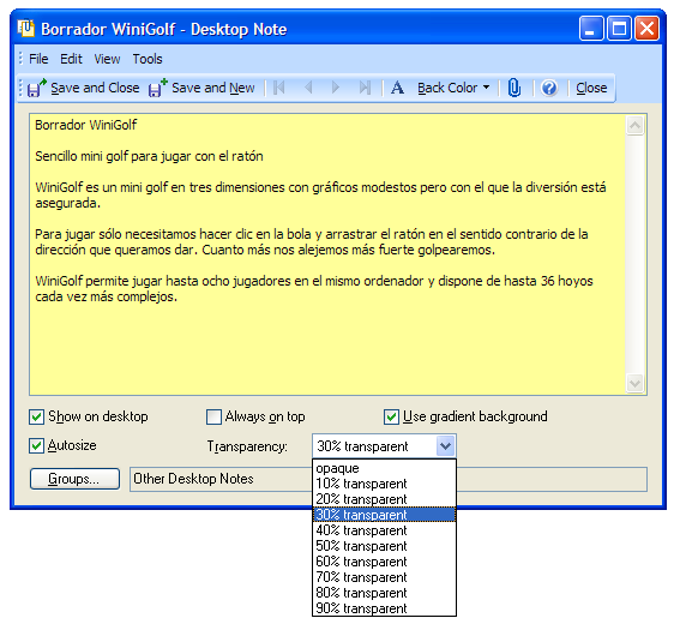This screenshot has height=630, width=680.
Task: Open the Tools menu
Action: pos(147,59)
